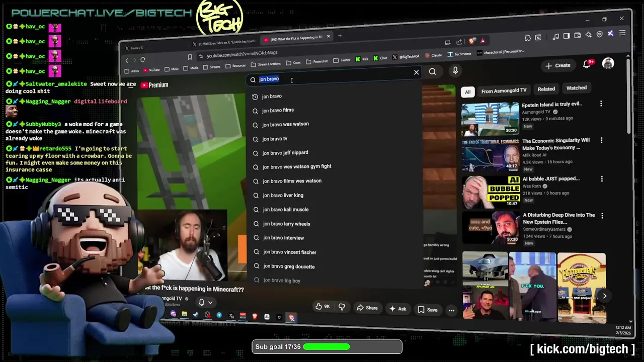Open YouTube notifications bell
Viewport: 644px width, 362px height.
pyautogui.click(x=587, y=64)
